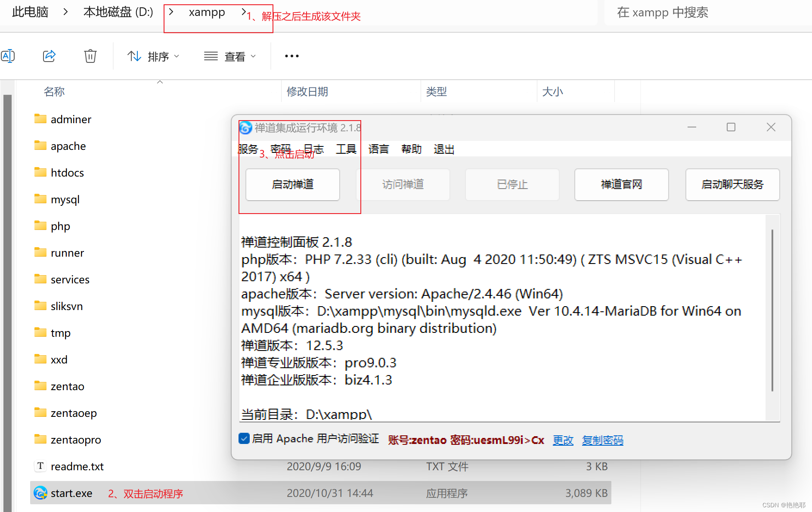Select the services folder icon

(x=40, y=279)
